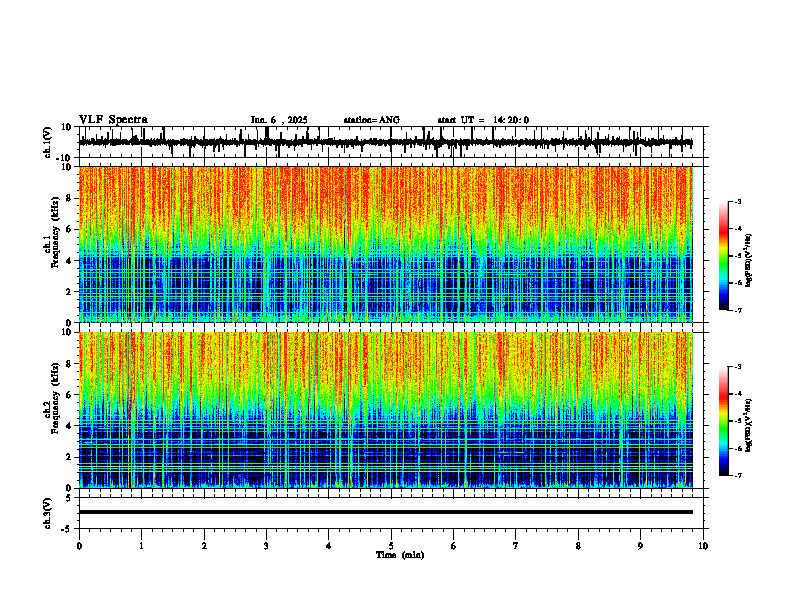Click the -5 tick of the ch.3(V) axis

67,529
